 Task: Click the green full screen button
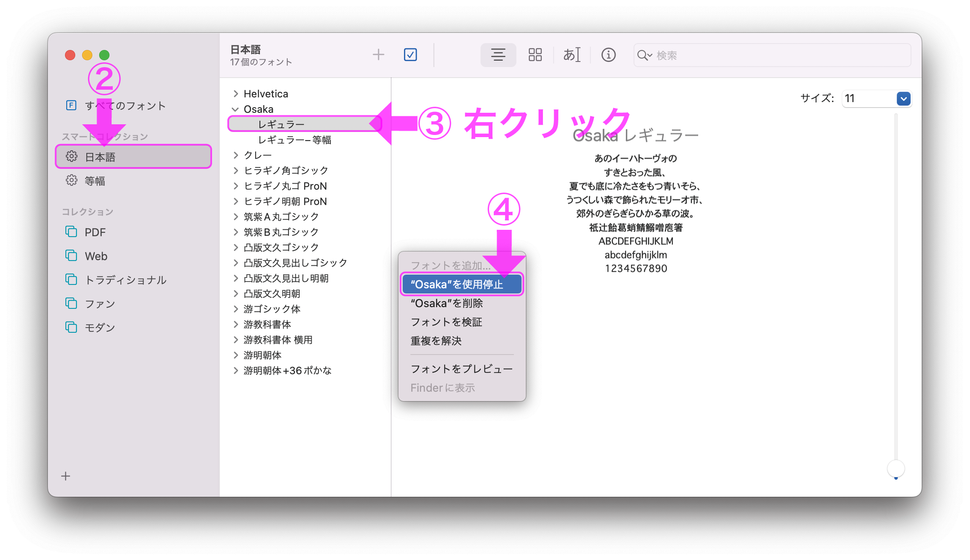pos(104,55)
